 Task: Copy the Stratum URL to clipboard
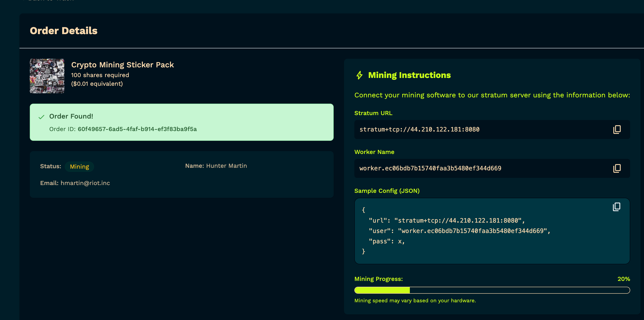617,130
